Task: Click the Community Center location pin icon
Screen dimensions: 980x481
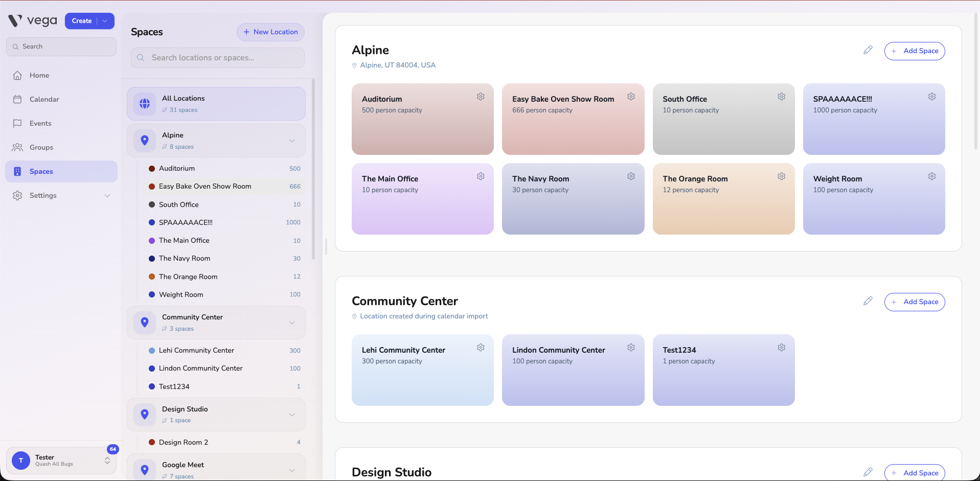Action: 145,323
